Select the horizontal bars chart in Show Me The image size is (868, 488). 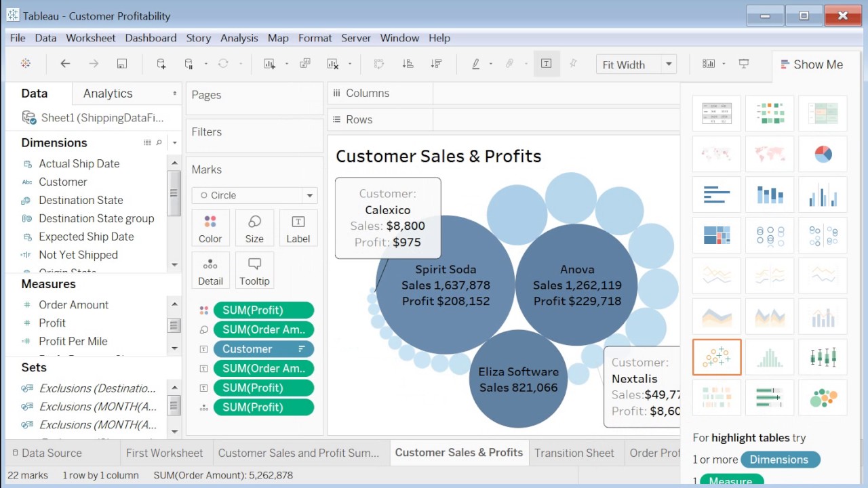717,195
